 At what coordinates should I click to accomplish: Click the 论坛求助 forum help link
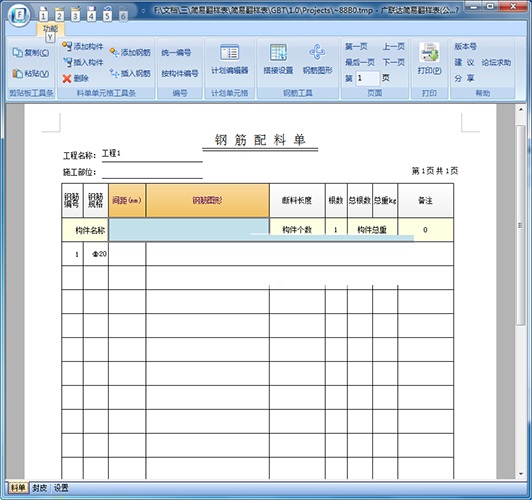496,62
